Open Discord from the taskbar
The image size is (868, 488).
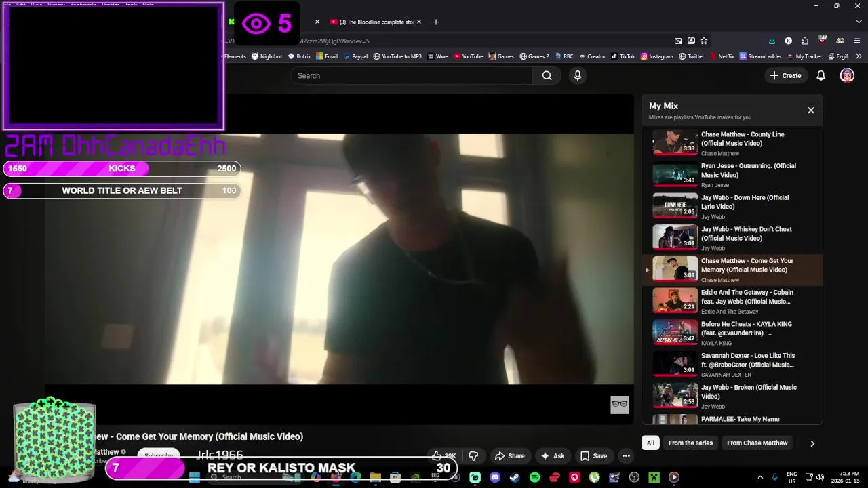(x=495, y=477)
